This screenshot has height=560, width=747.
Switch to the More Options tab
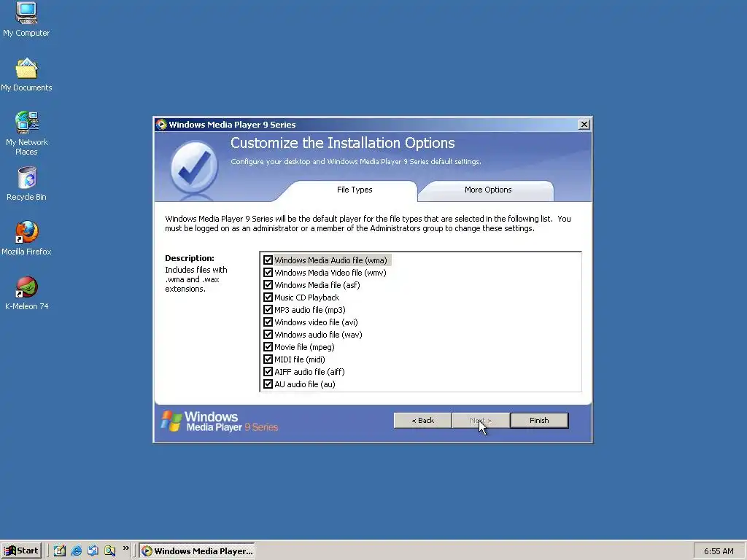(x=488, y=190)
